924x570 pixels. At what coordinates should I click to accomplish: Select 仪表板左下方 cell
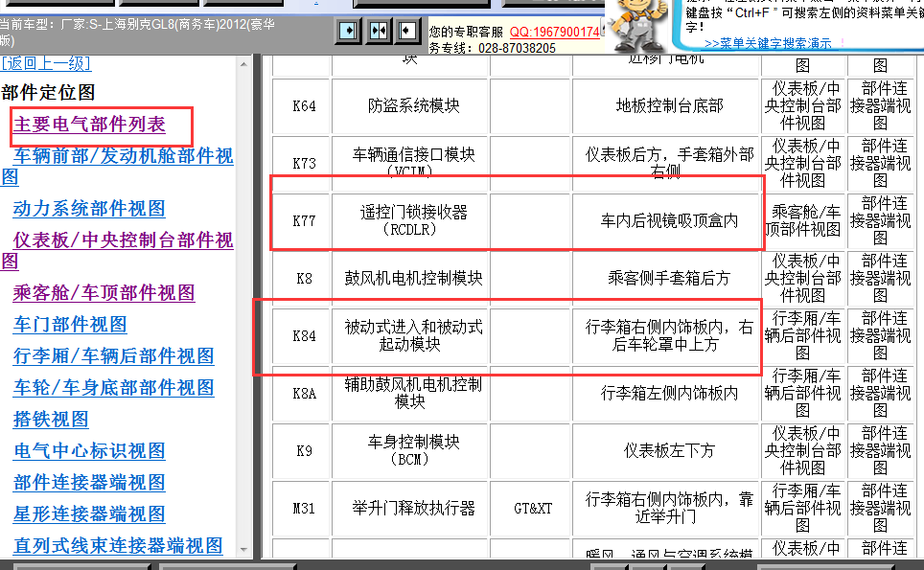666,450
